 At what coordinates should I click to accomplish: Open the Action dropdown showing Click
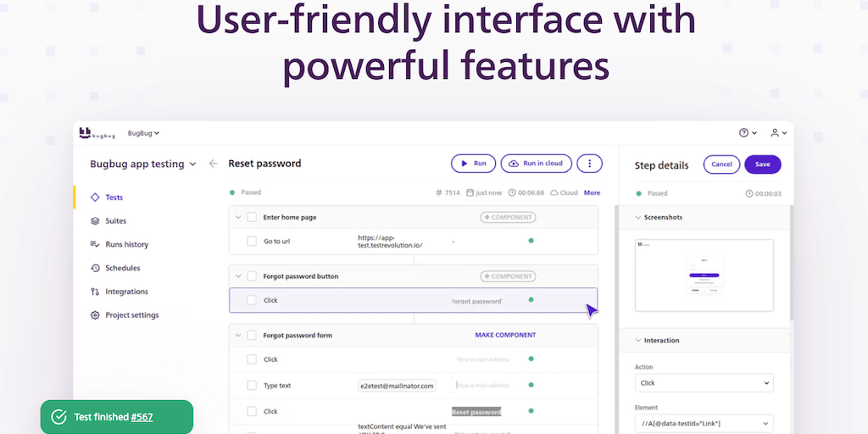(x=704, y=383)
